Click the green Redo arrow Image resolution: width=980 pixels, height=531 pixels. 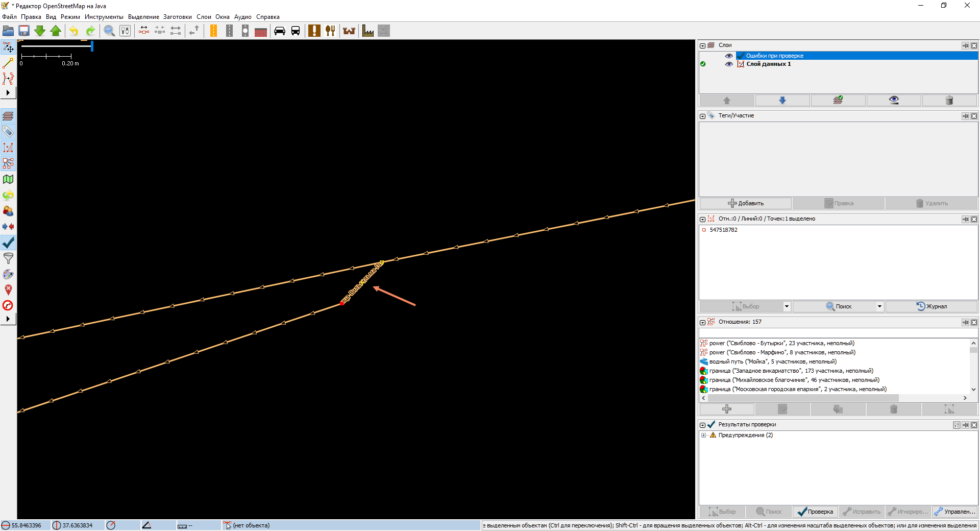tap(90, 31)
